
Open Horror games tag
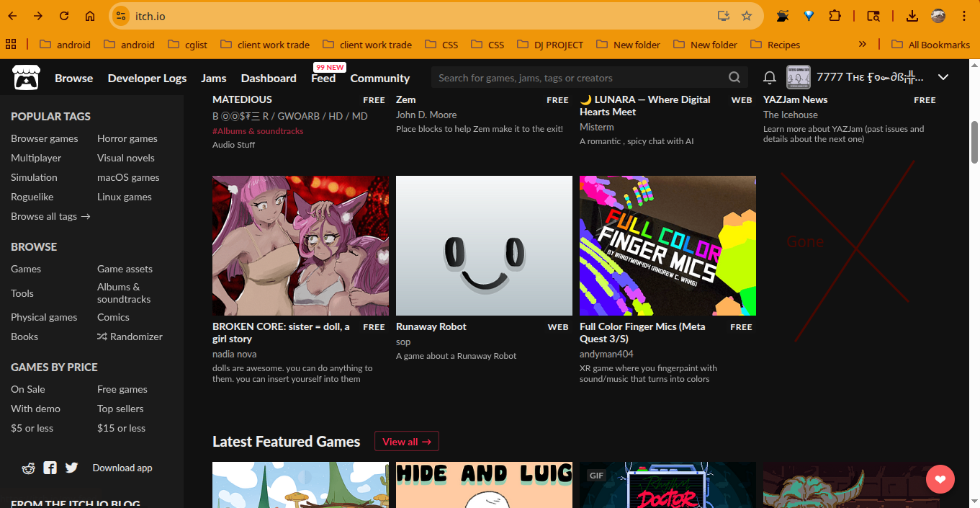[127, 138]
